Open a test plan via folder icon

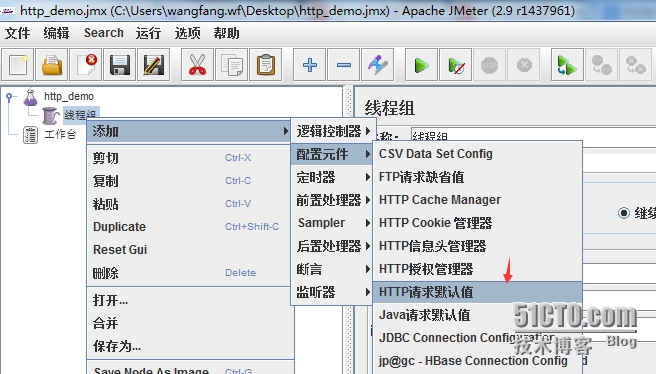tap(52, 65)
